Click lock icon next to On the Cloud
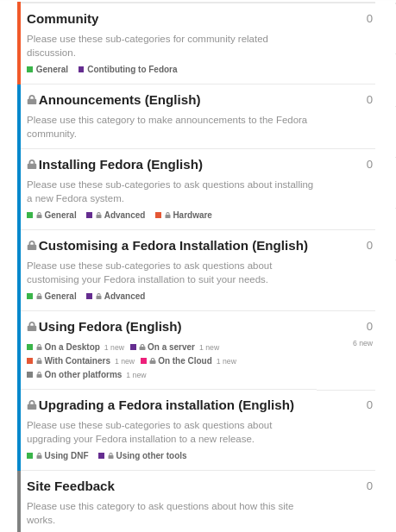 (153, 361)
